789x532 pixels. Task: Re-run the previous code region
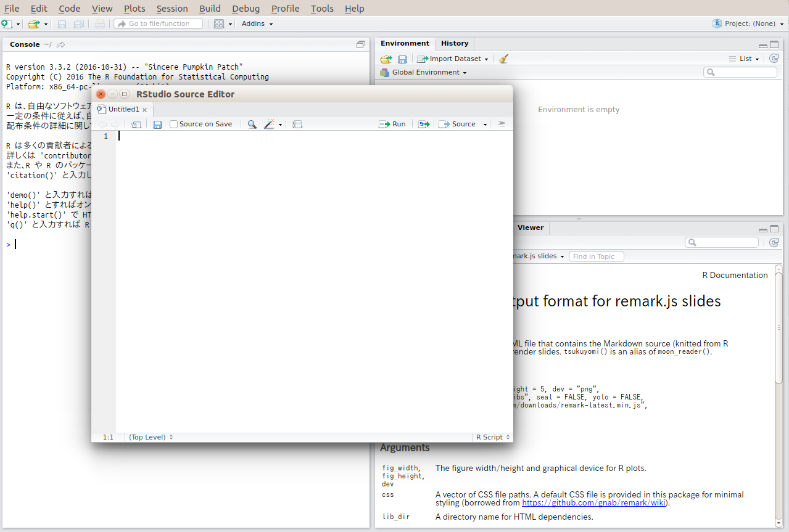pyautogui.click(x=423, y=124)
